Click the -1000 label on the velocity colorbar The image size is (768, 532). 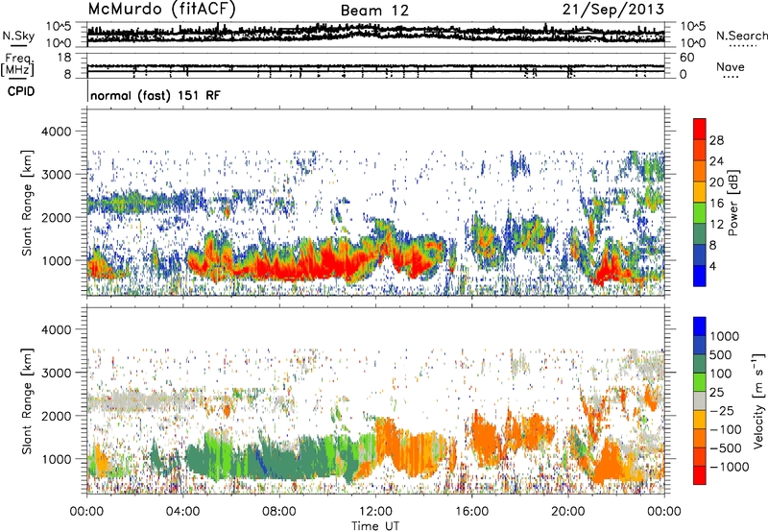(x=729, y=467)
